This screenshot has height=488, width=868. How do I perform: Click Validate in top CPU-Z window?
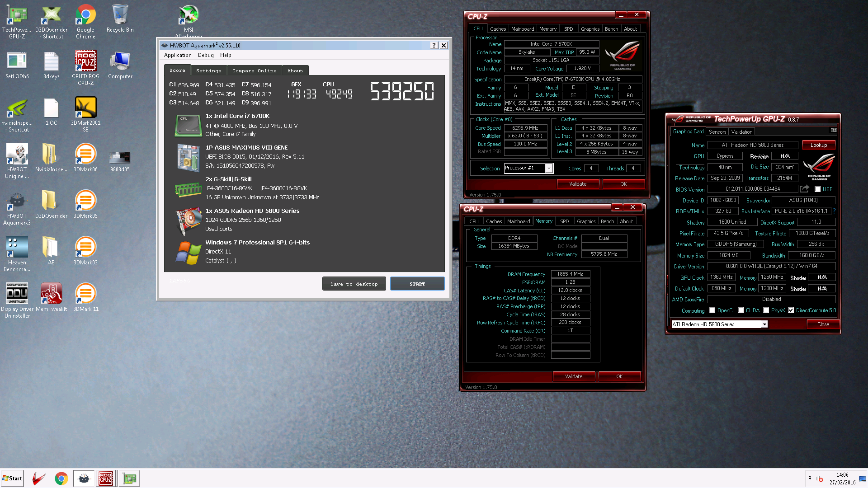(578, 184)
